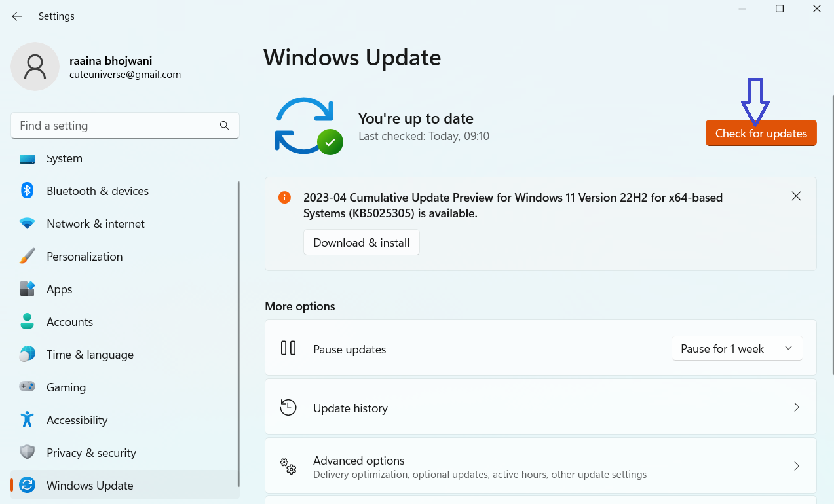
Task: Open Update history chevron
Action: pyautogui.click(x=797, y=407)
